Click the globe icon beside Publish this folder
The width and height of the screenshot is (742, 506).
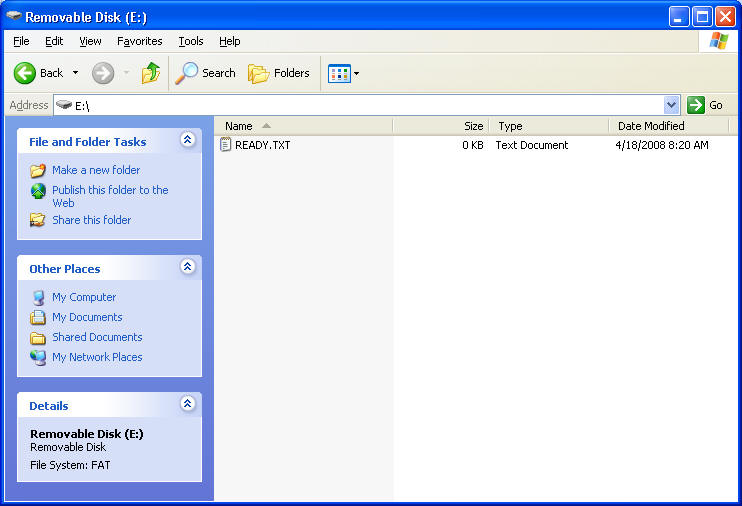[38, 191]
